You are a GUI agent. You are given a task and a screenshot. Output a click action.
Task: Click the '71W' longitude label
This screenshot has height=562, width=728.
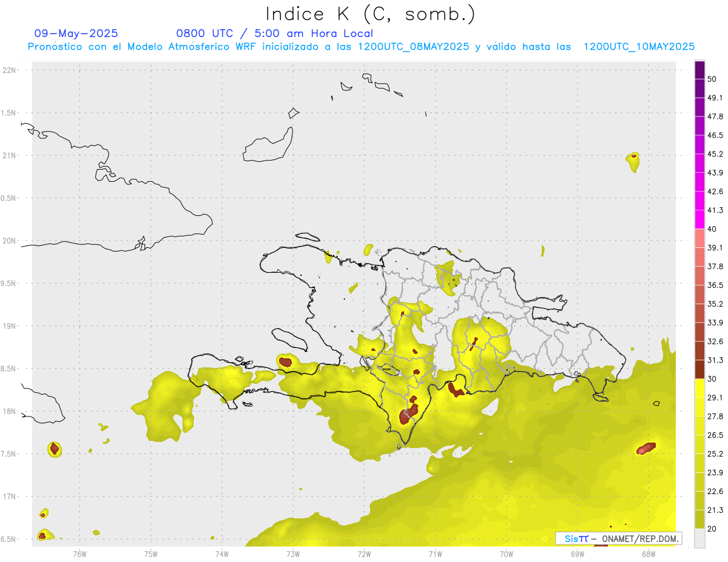(435, 554)
